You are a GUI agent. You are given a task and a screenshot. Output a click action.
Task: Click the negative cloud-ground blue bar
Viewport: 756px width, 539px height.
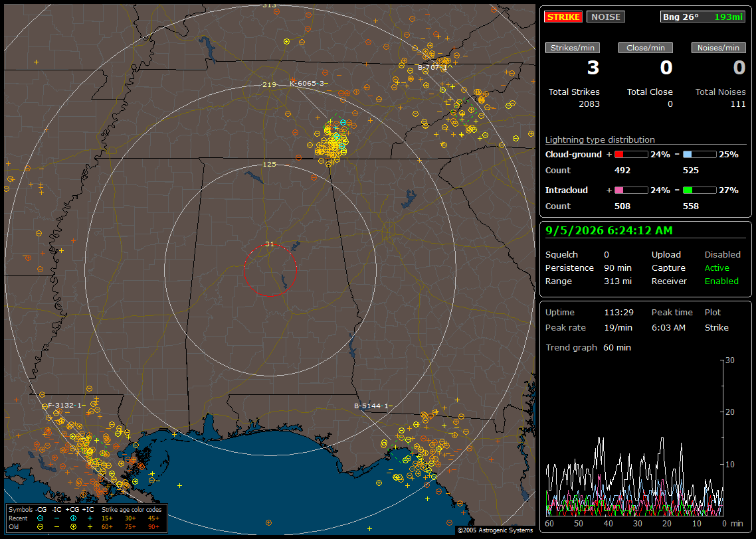pos(700,155)
